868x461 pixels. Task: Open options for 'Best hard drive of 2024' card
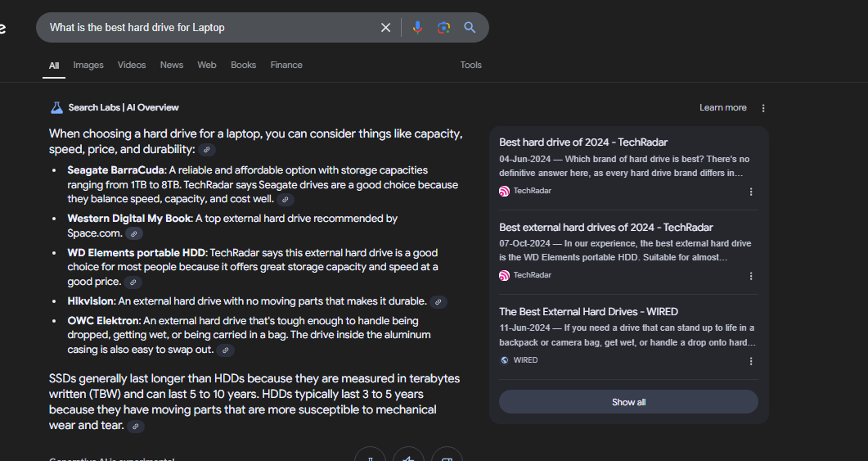click(x=751, y=192)
